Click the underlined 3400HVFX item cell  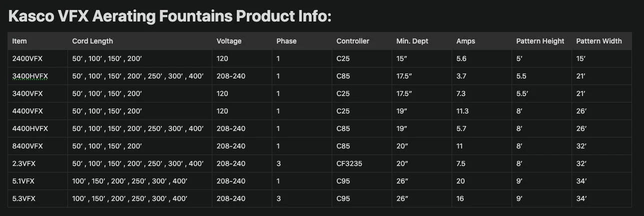tap(30, 76)
